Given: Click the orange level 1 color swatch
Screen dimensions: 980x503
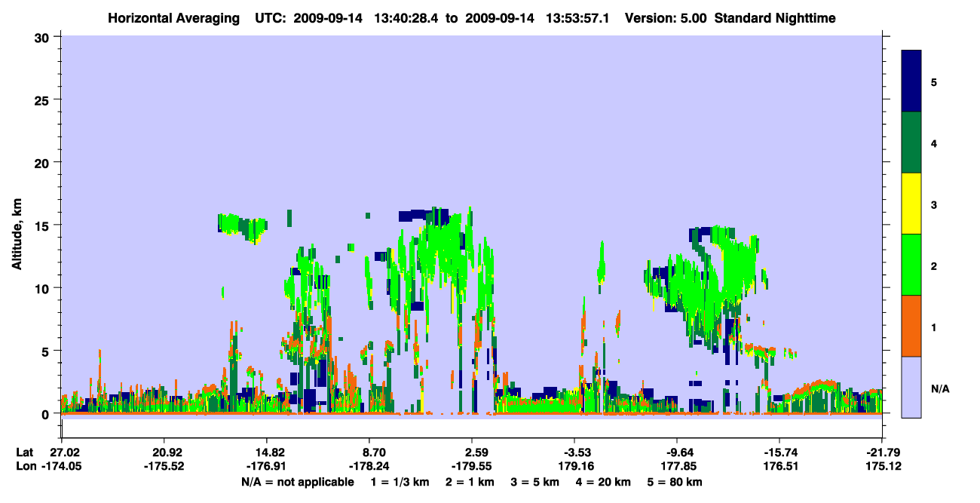Looking at the screenshot, I should click(911, 326).
